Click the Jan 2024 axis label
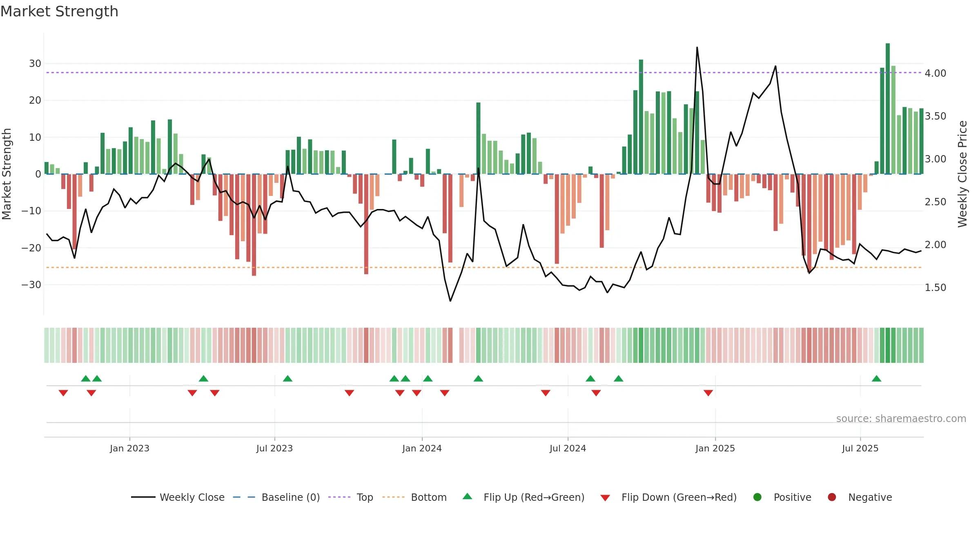 pos(422,449)
